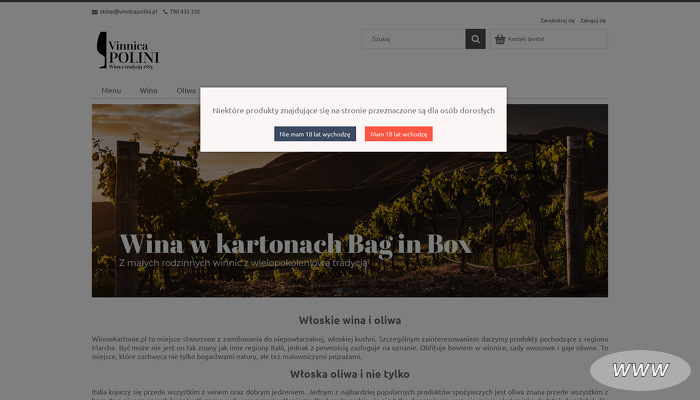
Task: Select the Oliwa navigation item
Action: click(186, 90)
